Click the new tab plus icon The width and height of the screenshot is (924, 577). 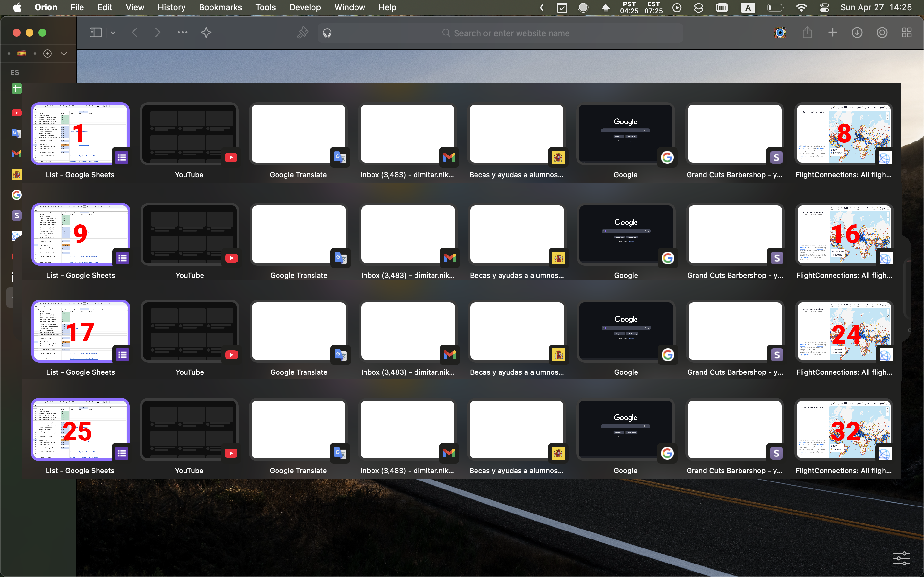pyautogui.click(x=832, y=33)
